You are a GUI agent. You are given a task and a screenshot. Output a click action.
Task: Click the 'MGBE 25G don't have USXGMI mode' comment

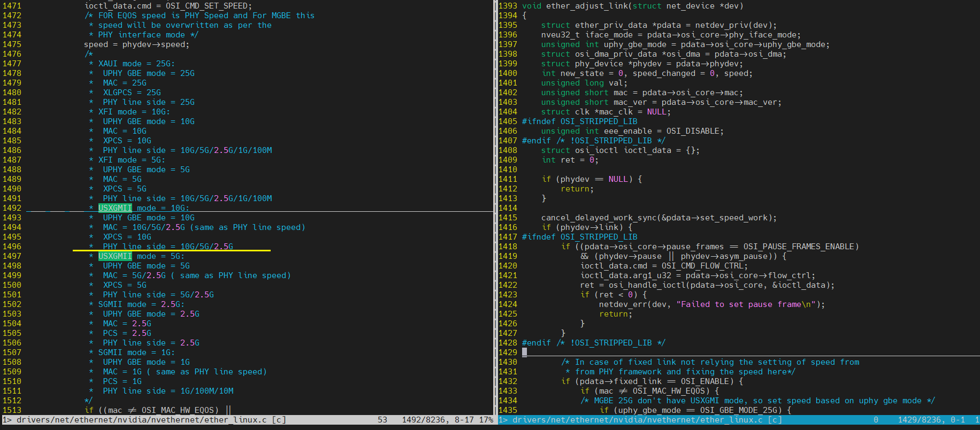(x=757, y=401)
